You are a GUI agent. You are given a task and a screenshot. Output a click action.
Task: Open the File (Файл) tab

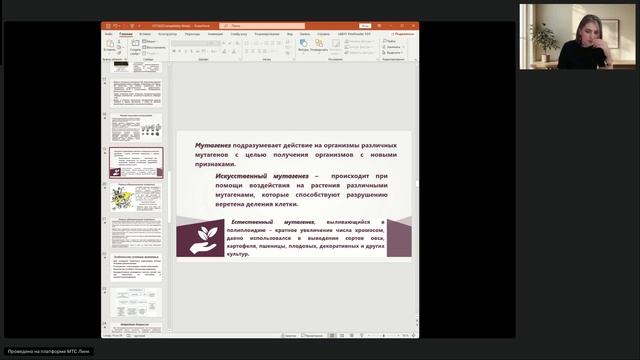109,34
